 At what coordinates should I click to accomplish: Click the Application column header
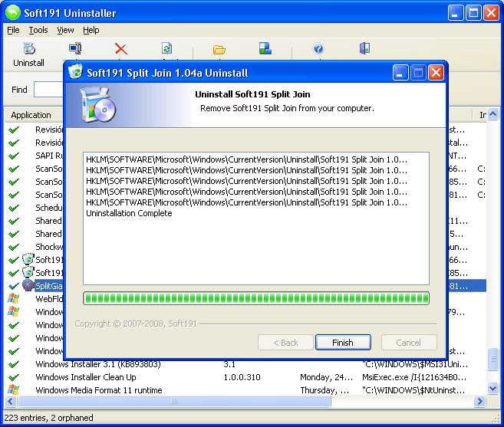(x=31, y=115)
